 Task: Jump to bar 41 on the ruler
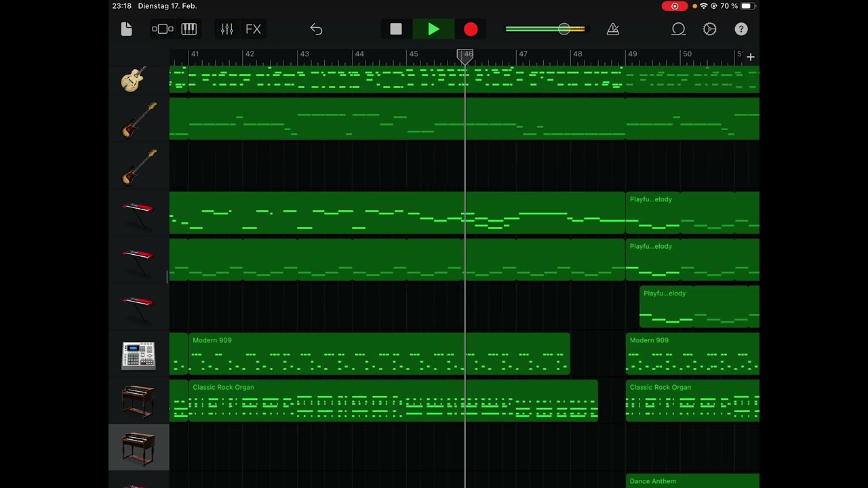click(x=195, y=54)
